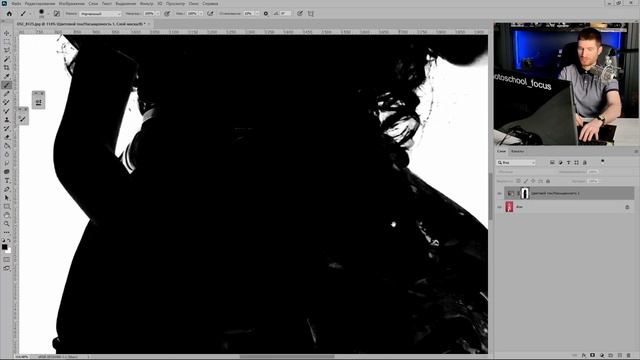This screenshot has width=640, height=360.
Task: Open the smoothing slider dropdown arrow
Action: [x=257, y=13]
